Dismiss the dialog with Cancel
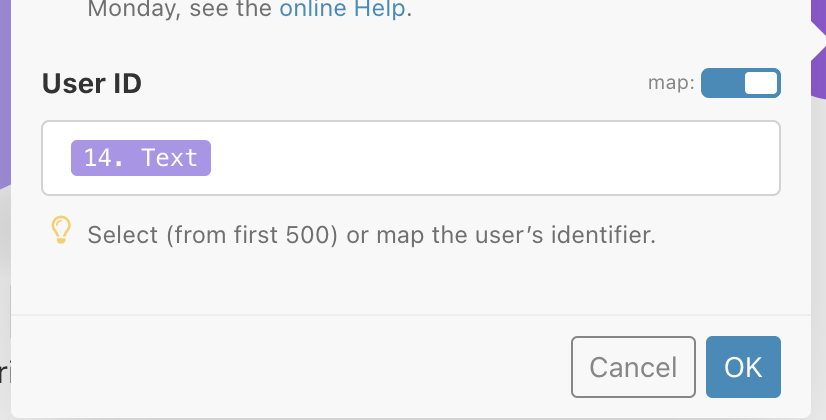 pyautogui.click(x=633, y=367)
